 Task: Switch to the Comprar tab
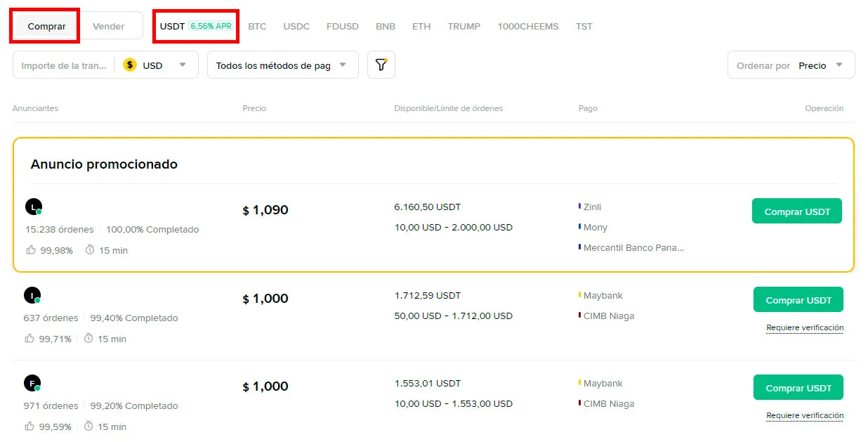pos(46,26)
